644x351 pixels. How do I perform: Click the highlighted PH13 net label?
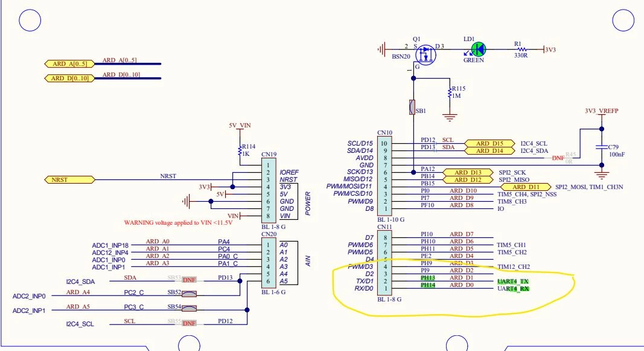(x=427, y=278)
